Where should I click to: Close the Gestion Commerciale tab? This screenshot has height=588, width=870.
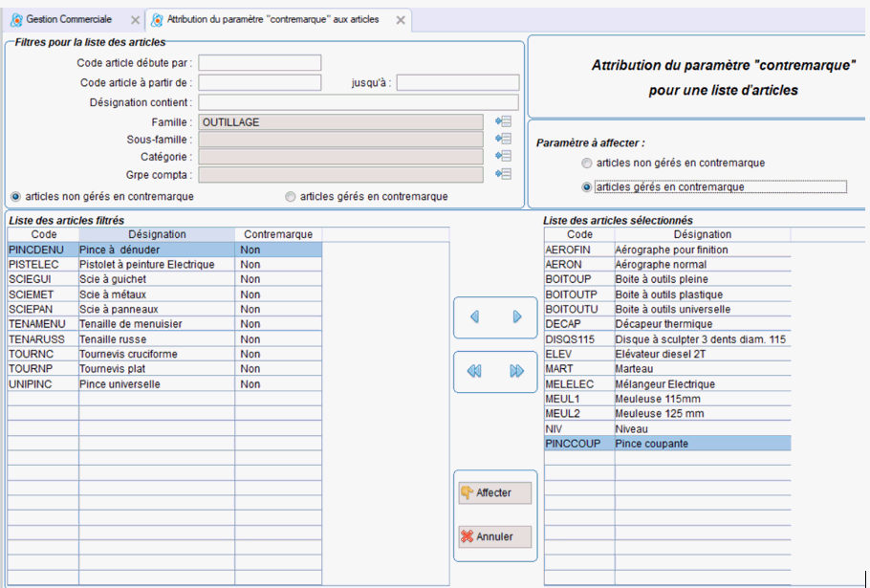(135, 20)
